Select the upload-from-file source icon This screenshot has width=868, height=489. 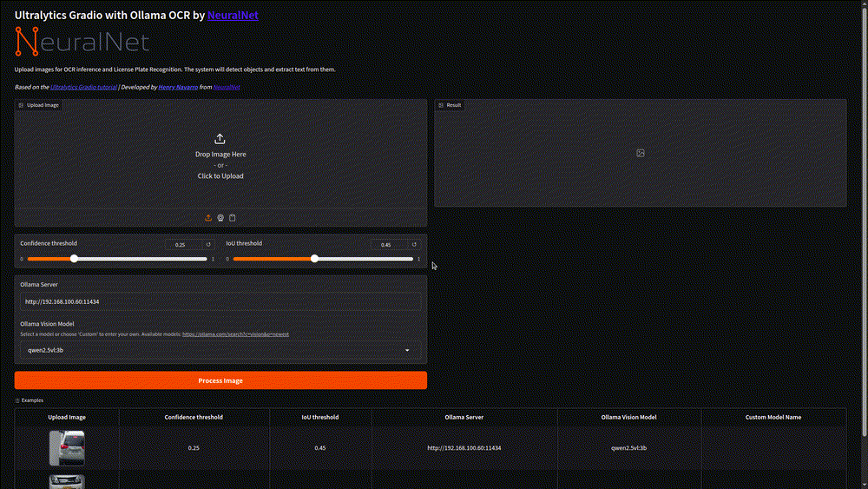(208, 218)
